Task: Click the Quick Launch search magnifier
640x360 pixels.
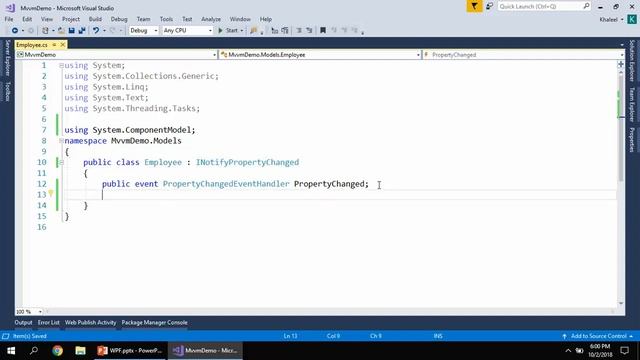Action: (586, 6)
